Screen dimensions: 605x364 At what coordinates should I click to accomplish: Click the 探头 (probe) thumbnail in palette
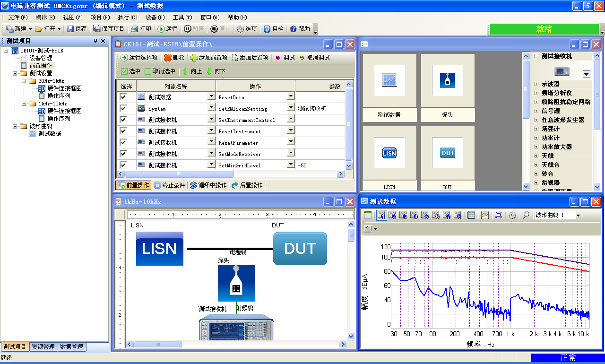(447, 80)
